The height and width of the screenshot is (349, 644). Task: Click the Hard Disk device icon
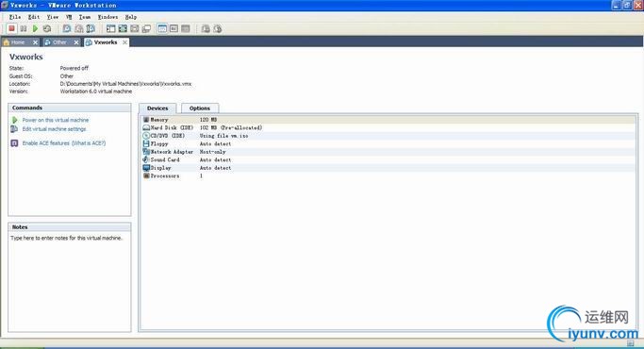click(x=146, y=127)
